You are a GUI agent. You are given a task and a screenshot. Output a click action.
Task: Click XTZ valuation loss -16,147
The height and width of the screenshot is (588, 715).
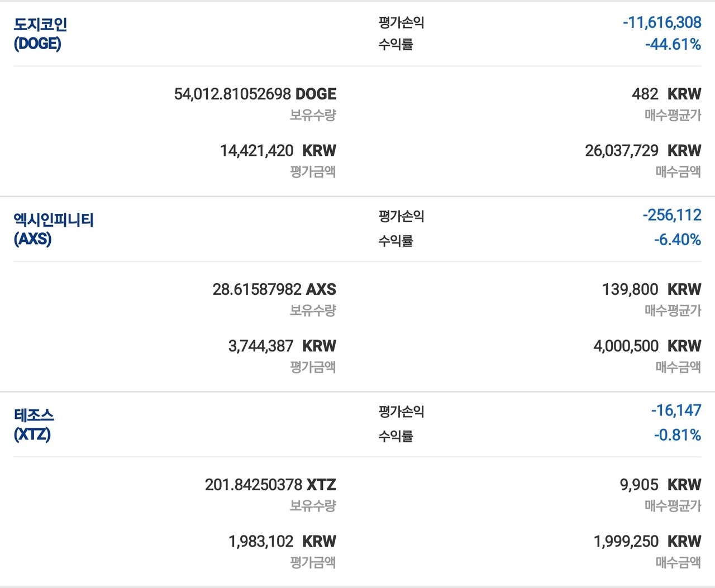(676, 410)
